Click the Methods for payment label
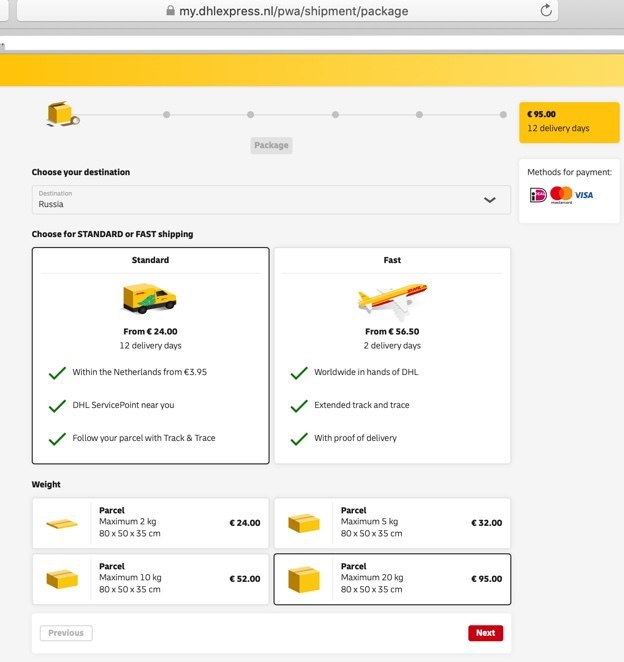Image resolution: width=624 pixels, height=662 pixels. point(569,172)
